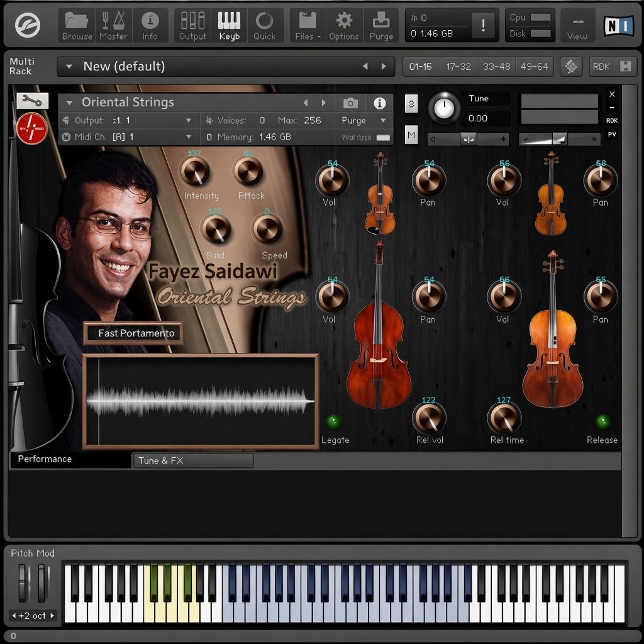Open the Midi Ch. dropdown
This screenshot has height=644, width=644.
pos(188,136)
